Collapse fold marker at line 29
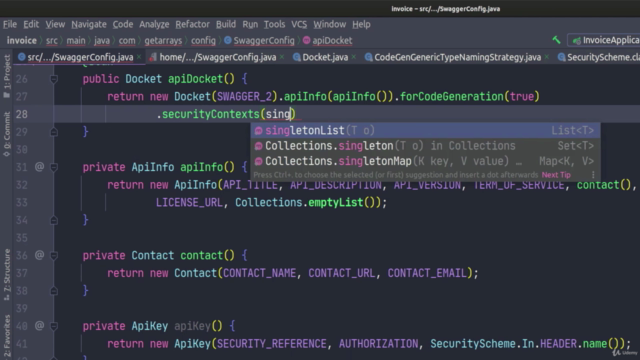Image resolution: width=640 pixels, height=360 pixels. click(54, 132)
